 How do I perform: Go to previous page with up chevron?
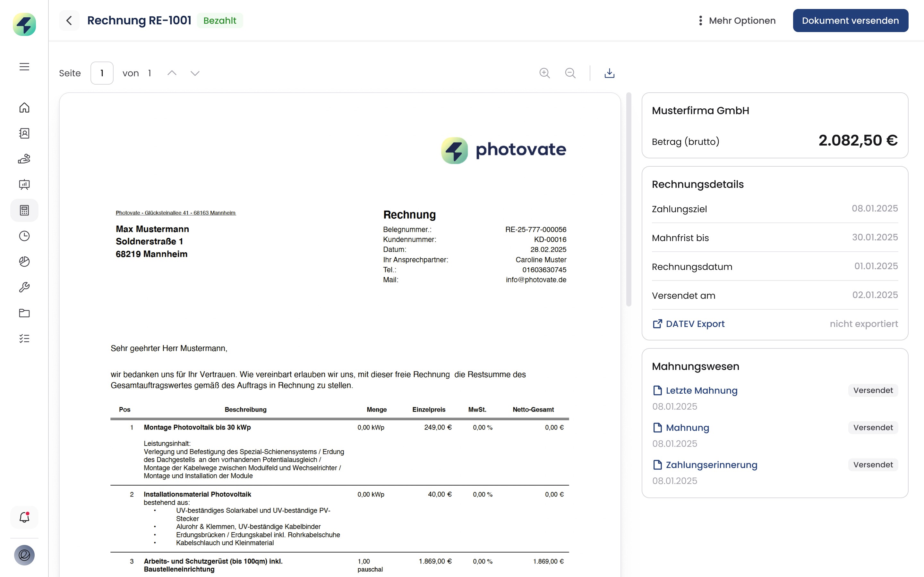tap(172, 73)
